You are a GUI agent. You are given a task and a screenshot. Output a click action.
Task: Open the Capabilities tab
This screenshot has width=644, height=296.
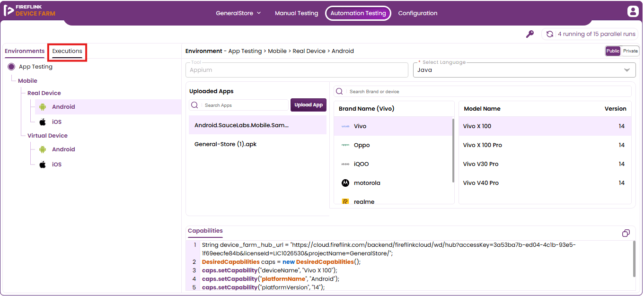click(205, 231)
